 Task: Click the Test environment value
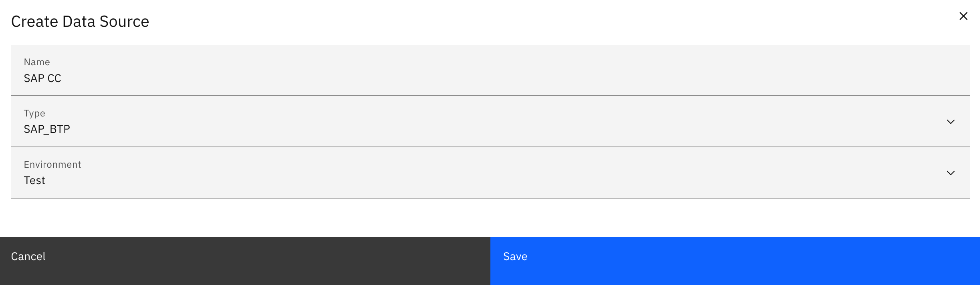click(34, 181)
